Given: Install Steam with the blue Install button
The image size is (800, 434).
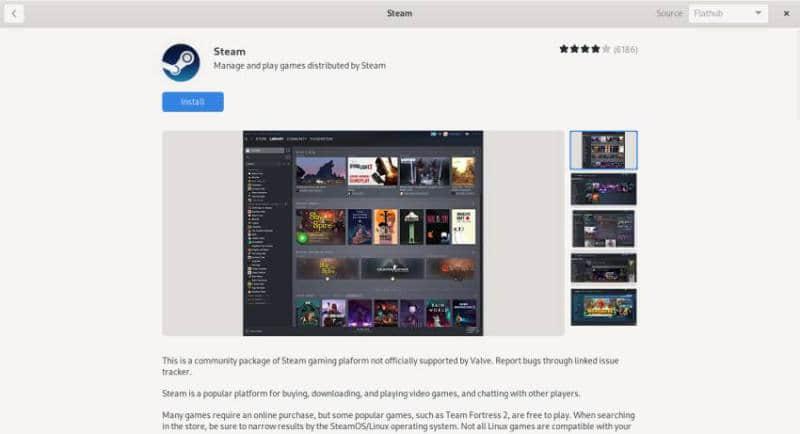Looking at the screenshot, I should tap(193, 102).
